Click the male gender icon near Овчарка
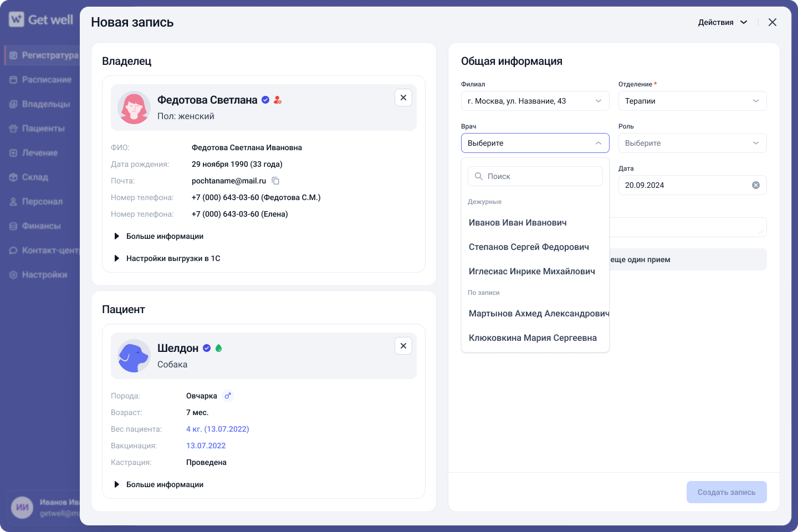The image size is (798, 532). coord(228,396)
